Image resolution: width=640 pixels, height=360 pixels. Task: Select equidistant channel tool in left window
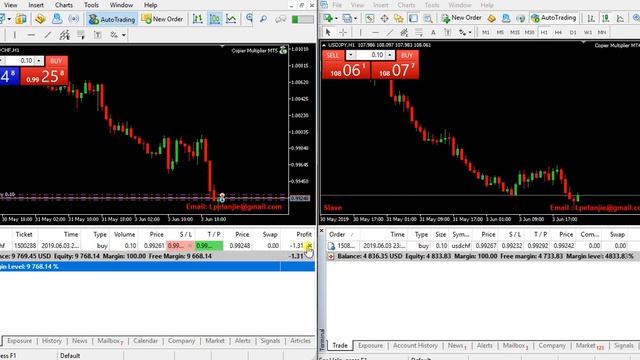64,35
